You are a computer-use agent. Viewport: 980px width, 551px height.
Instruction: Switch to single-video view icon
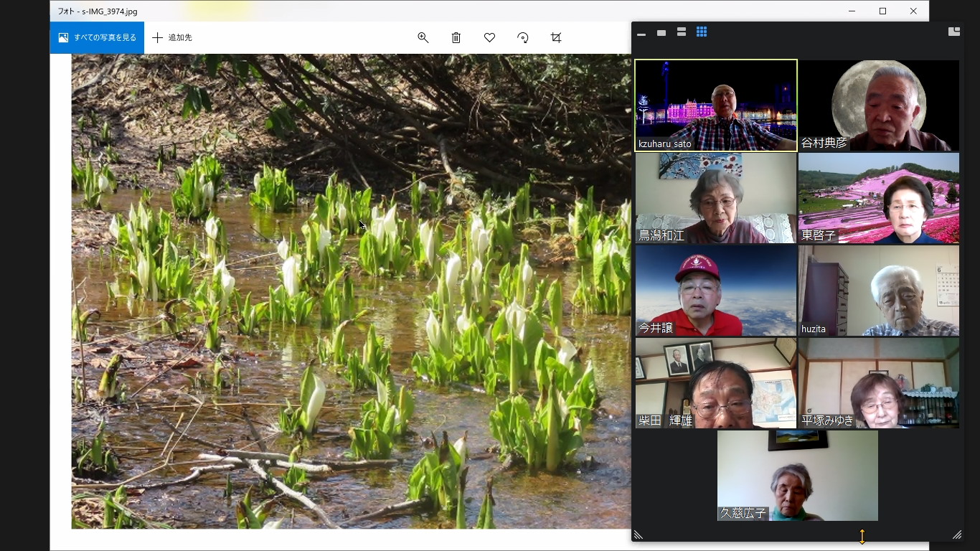(661, 33)
